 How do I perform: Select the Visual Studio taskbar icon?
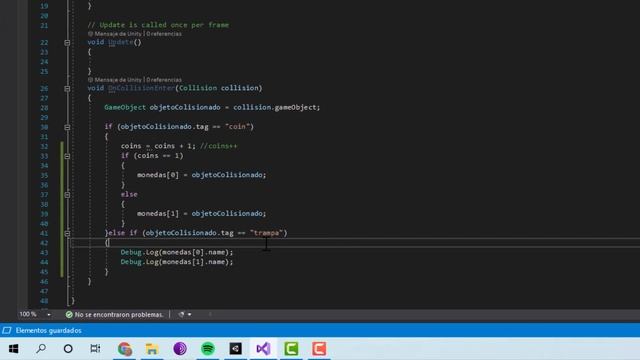point(263,349)
